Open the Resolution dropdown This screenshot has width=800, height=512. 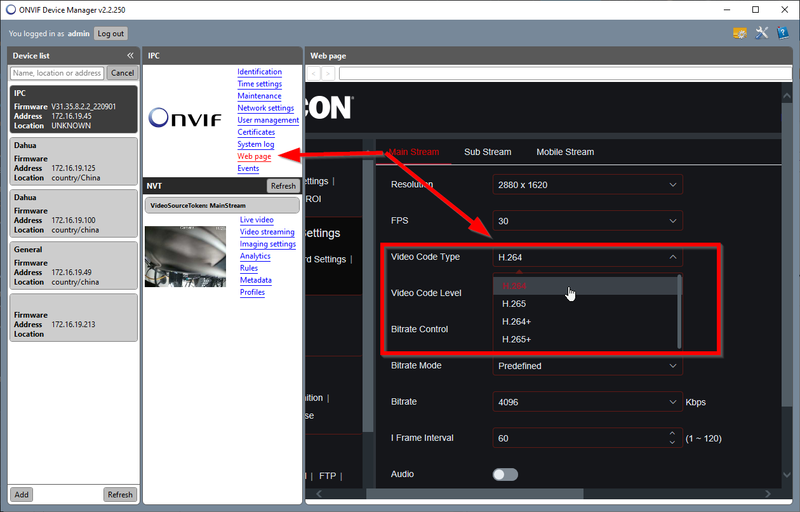click(587, 185)
